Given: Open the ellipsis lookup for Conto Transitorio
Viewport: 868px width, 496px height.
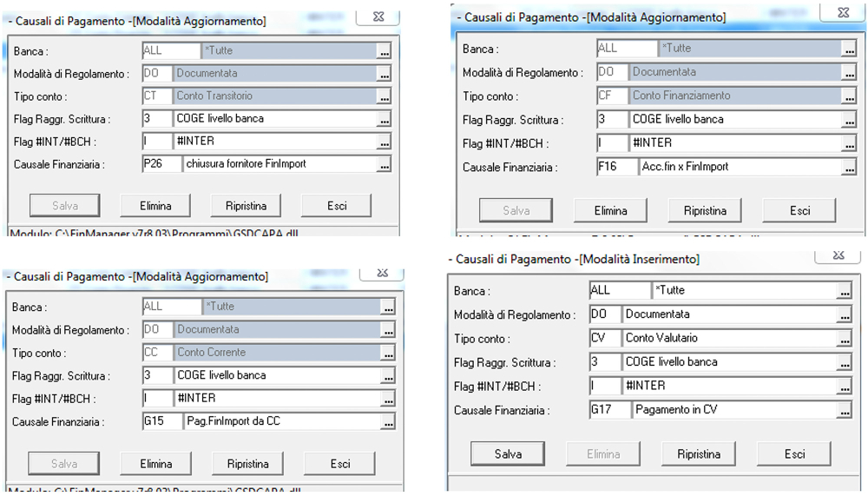Looking at the screenshot, I should pyautogui.click(x=384, y=96).
